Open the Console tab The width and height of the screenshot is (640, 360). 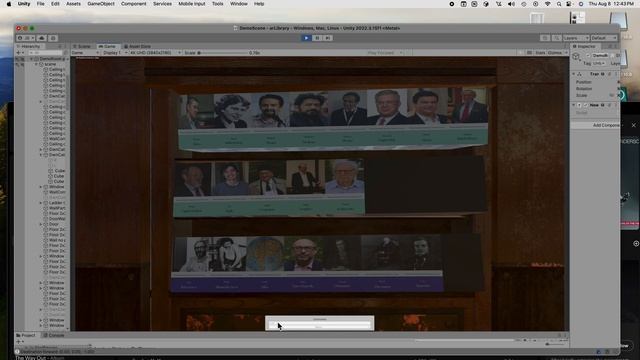[54, 335]
